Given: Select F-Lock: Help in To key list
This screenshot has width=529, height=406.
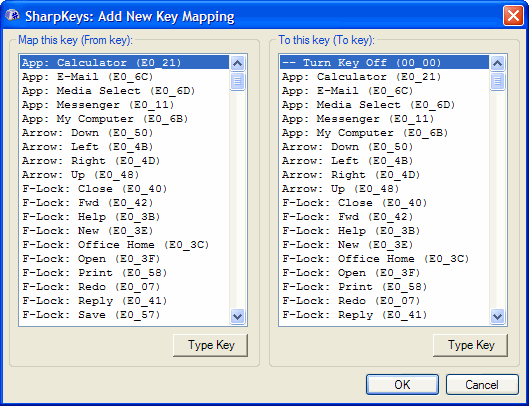Looking at the screenshot, I should point(385,231).
